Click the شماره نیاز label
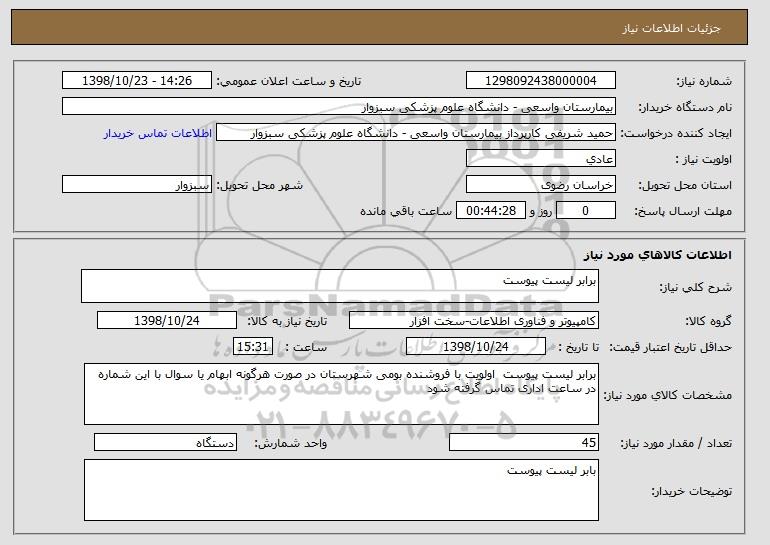Screen dimensions: 770x545 point(704,81)
